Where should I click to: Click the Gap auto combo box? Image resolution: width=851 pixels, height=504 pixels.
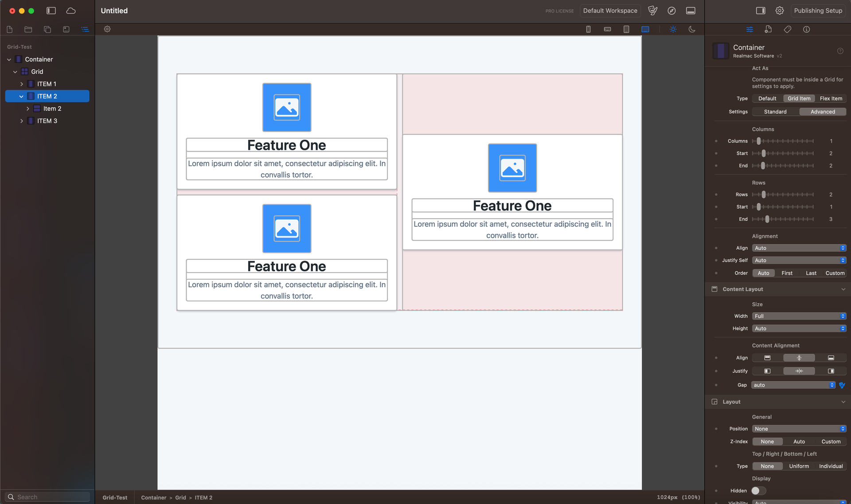click(x=793, y=385)
